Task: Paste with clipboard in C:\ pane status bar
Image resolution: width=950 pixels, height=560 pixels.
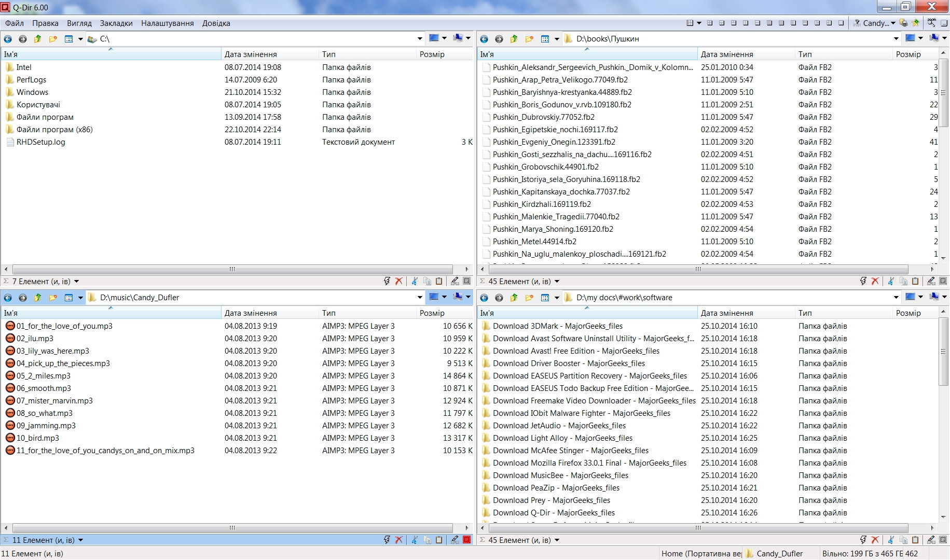Action: tap(439, 281)
